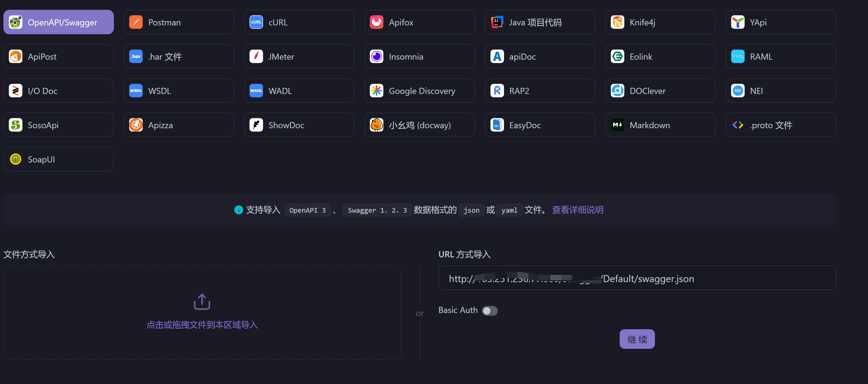Choose the DOClever import format

pyautogui.click(x=660, y=91)
